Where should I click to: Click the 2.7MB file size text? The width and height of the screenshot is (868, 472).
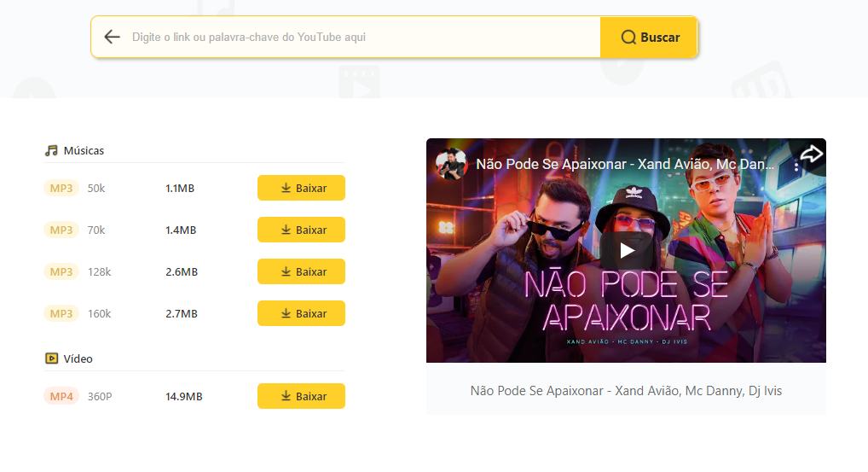click(182, 313)
